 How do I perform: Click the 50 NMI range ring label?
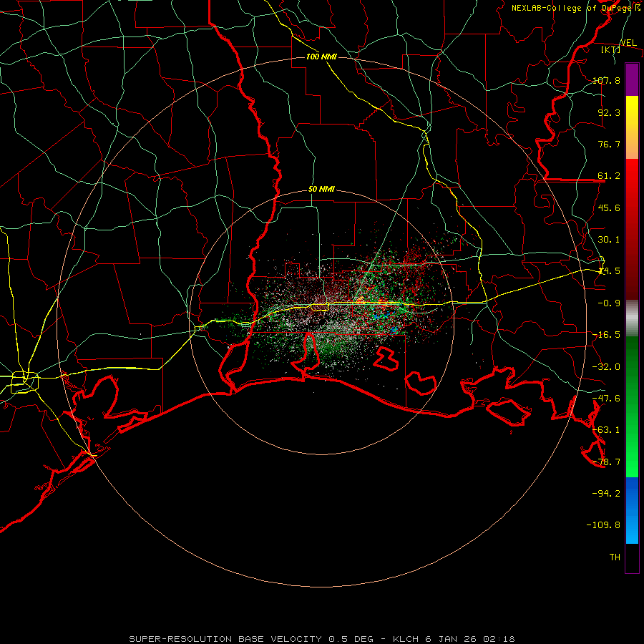pos(321,190)
